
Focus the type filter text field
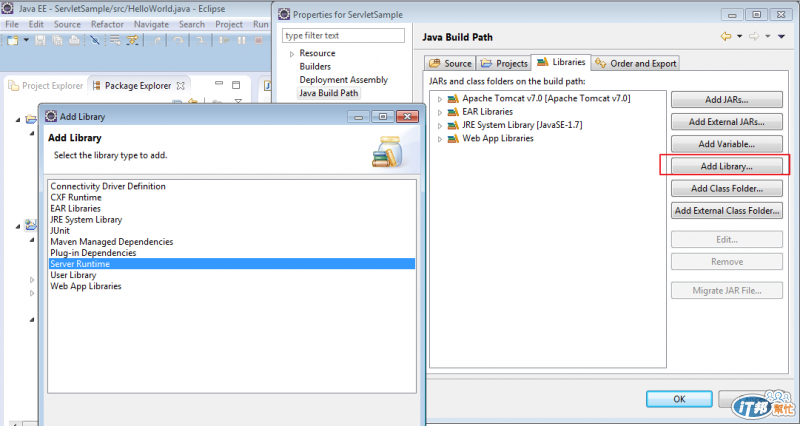(343, 35)
